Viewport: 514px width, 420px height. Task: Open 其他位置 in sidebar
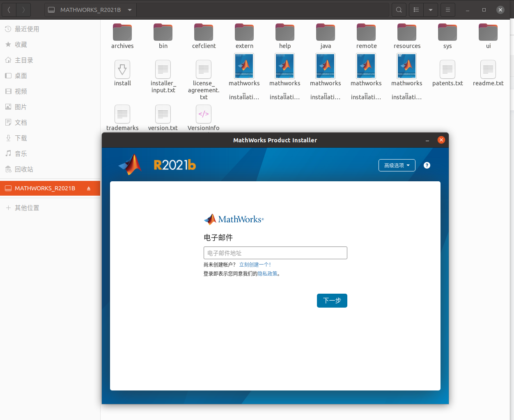[50, 208]
